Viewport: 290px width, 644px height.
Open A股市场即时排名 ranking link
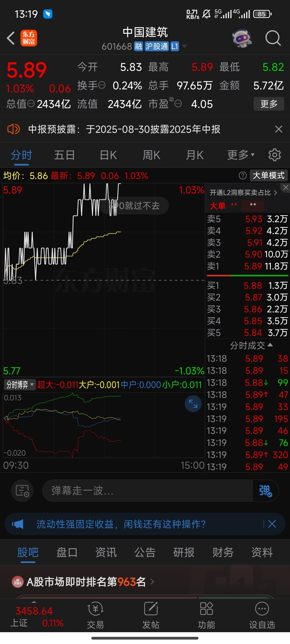(x=90, y=582)
